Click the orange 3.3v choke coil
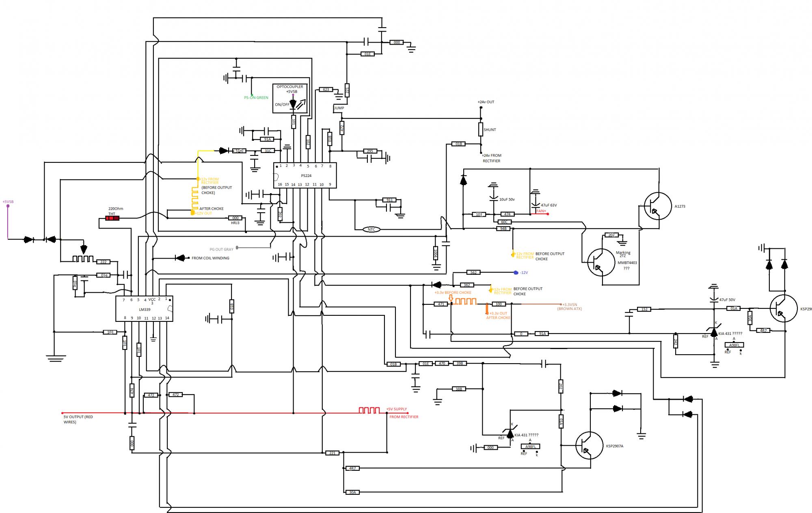 (465, 302)
